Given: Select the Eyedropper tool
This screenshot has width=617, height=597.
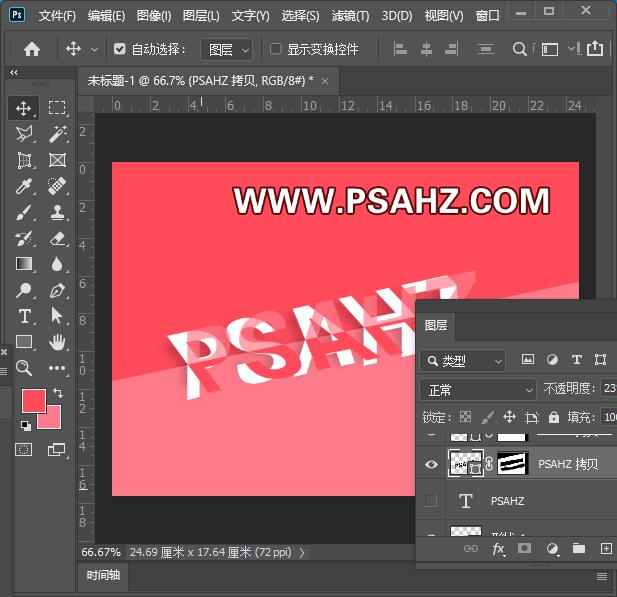Looking at the screenshot, I should coord(24,186).
